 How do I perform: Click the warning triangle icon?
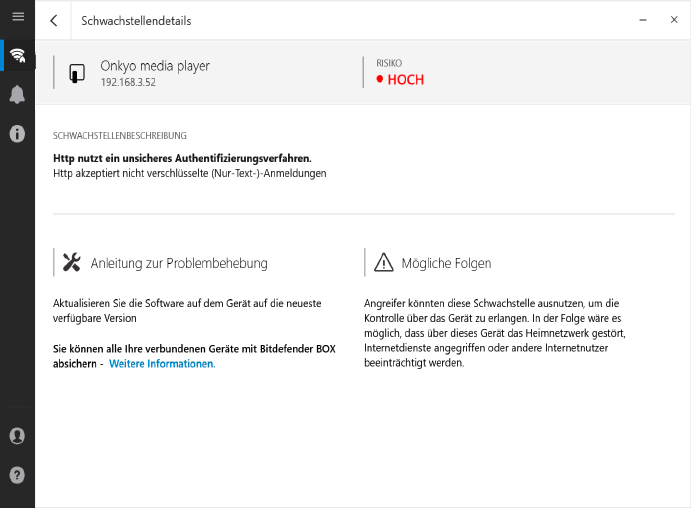click(x=383, y=263)
